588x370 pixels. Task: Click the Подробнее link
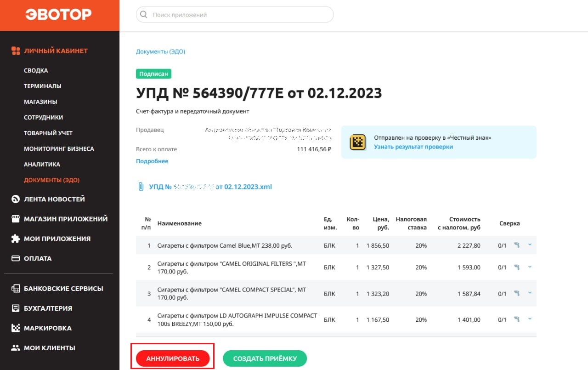pos(152,161)
